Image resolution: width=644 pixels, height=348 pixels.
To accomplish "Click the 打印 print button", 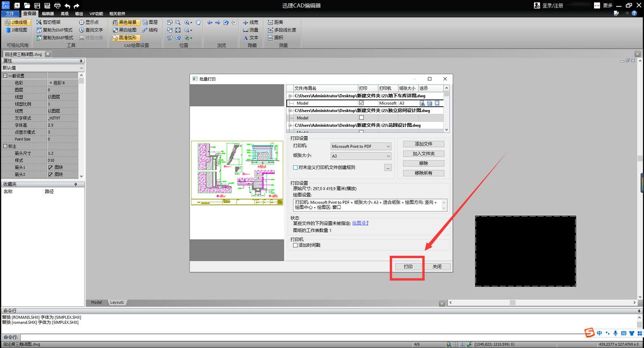I will tap(407, 266).
